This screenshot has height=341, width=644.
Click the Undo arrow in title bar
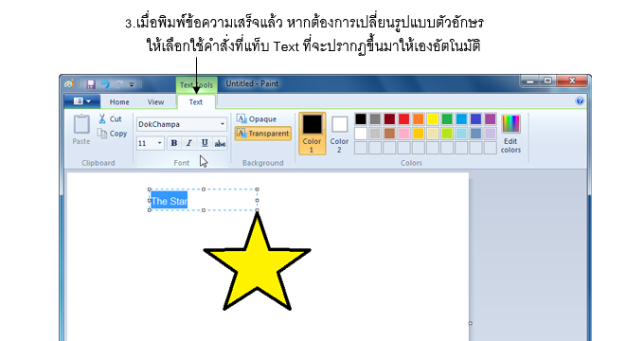pyautogui.click(x=105, y=84)
